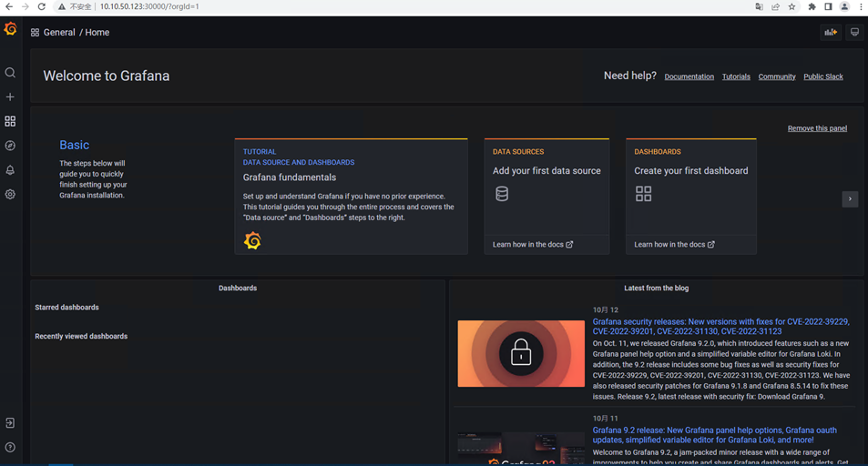Open the Create plus icon in the sidebar
Image resolution: width=868 pixels, height=466 pixels.
pos(10,96)
